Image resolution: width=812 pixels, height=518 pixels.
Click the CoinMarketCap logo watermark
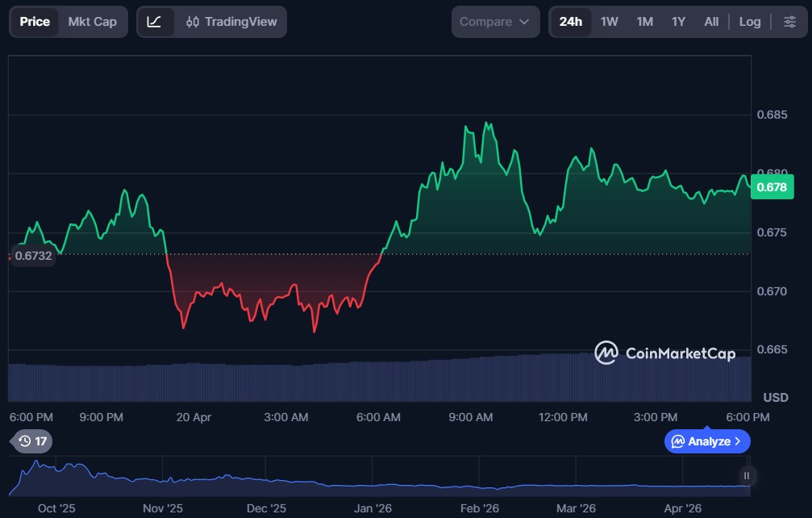tap(664, 353)
